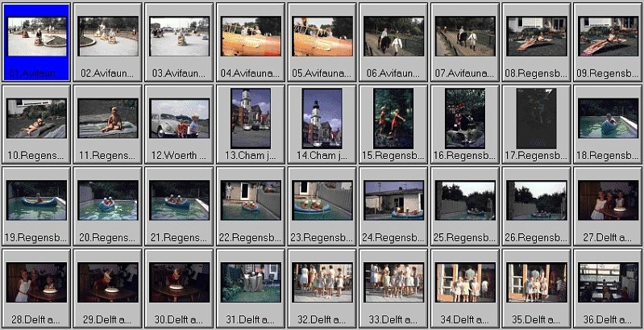Open the 18.Regensb pool photo

tap(608, 119)
